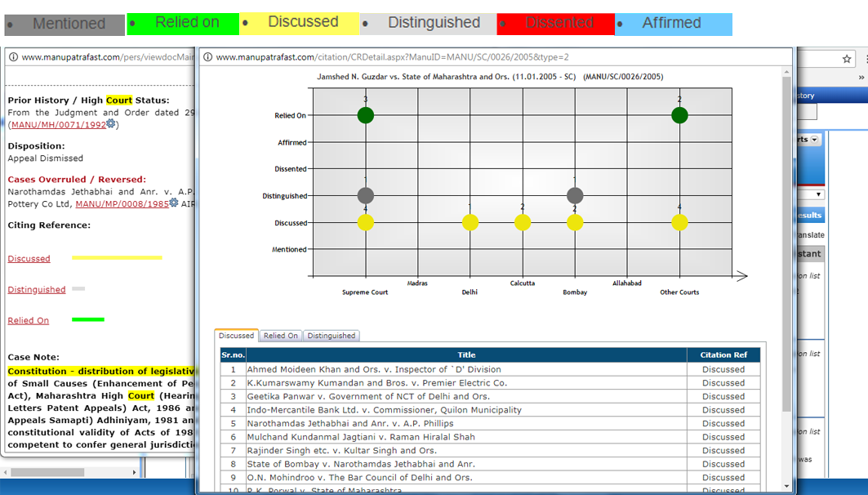868x495 pixels.
Task: Click the green Relied on legend swatch
Action: (x=184, y=24)
